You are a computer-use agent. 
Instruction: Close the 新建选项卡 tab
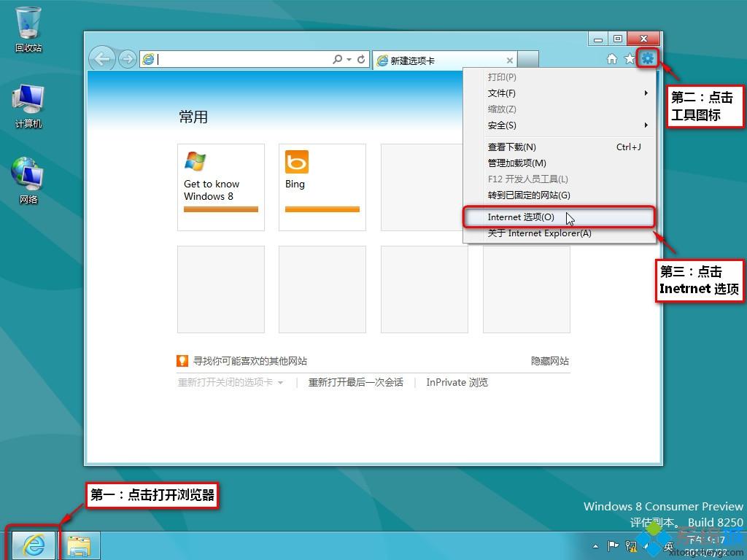[x=510, y=61]
